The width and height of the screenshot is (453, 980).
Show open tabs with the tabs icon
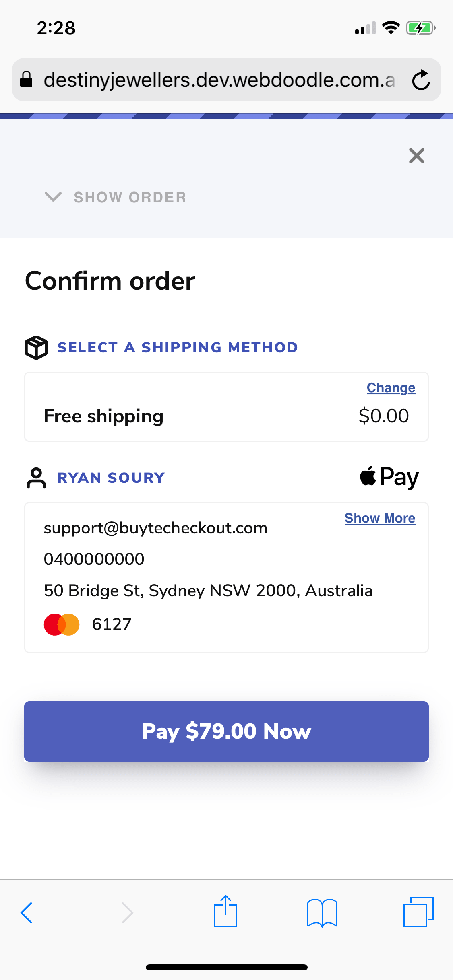[x=418, y=912]
